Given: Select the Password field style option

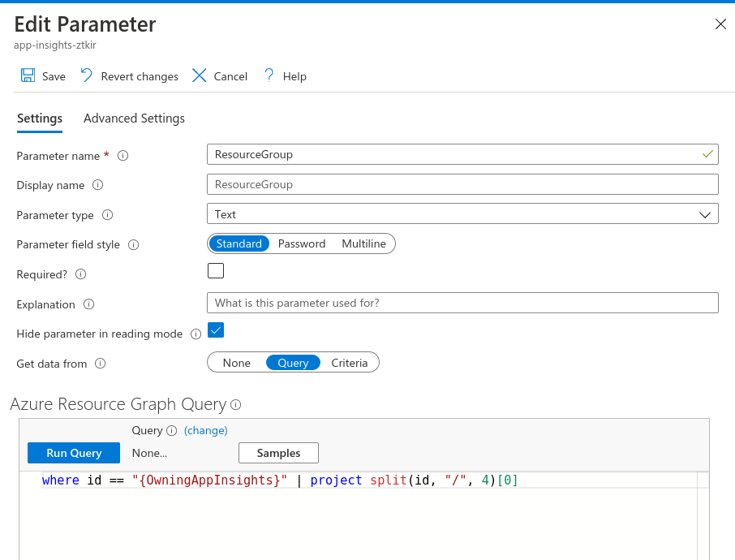Looking at the screenshot, I should coord(301,243).
